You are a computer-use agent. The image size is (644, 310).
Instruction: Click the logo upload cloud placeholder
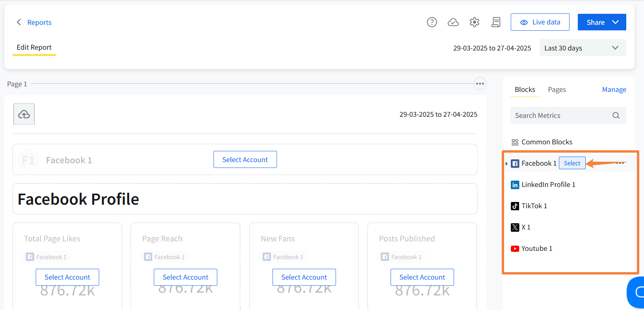point(24,114)
